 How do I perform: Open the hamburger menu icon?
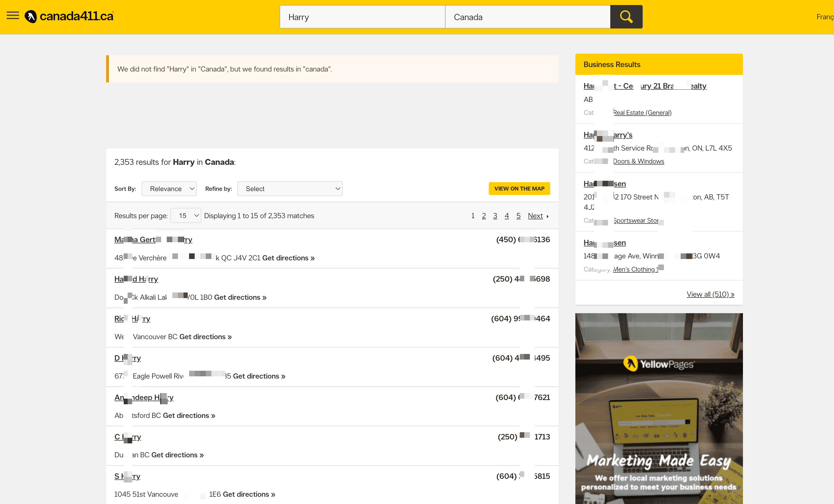pyautogui.click(x=13, y=16)
